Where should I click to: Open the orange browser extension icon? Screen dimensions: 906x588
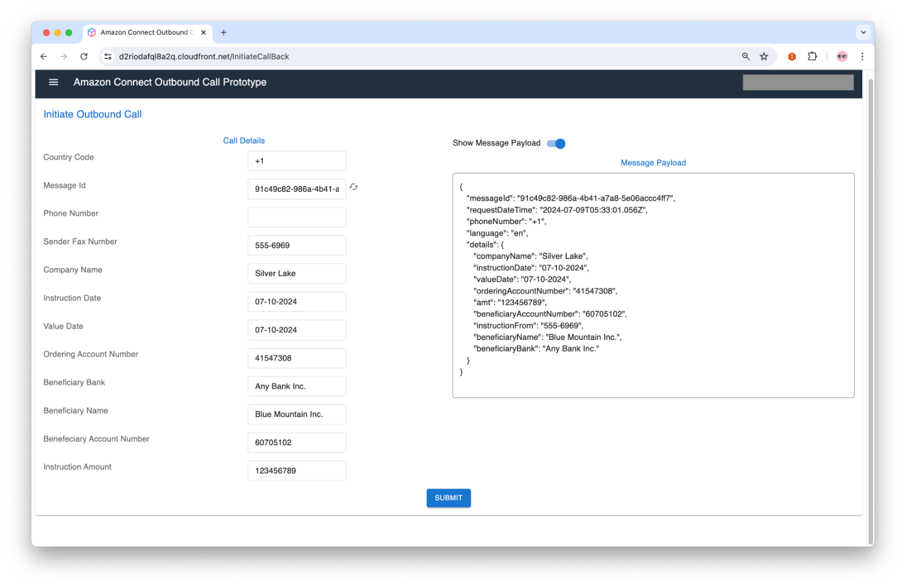[792, 56]
